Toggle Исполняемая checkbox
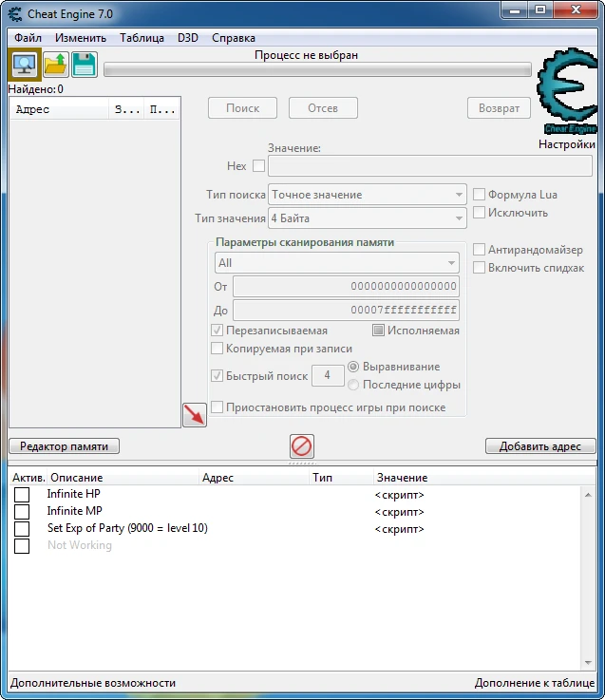This screenshot has height=700, width=605. click(378, 331)
